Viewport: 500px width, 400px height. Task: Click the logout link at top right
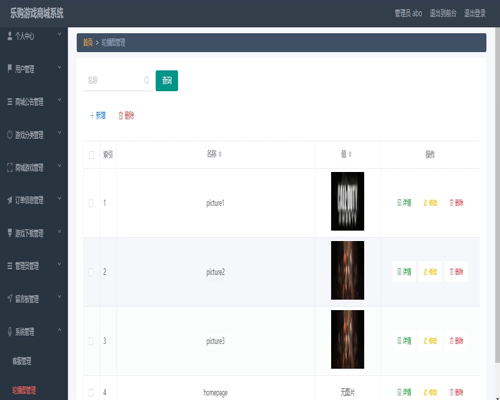[475, 13]
